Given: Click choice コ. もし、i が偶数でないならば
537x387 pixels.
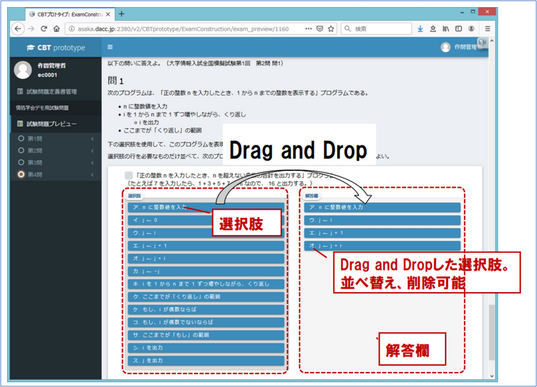Looking at the screenshot, I should (x=206, y=322).
